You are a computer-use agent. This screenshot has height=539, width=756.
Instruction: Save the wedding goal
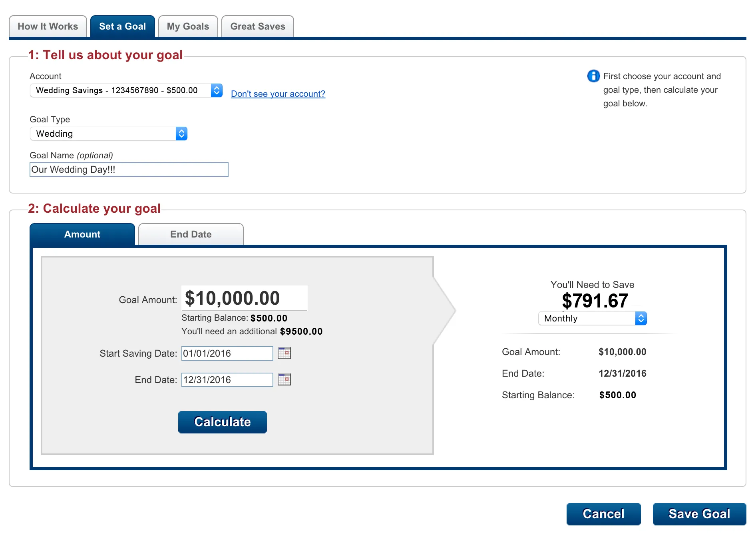coord(699,514)
